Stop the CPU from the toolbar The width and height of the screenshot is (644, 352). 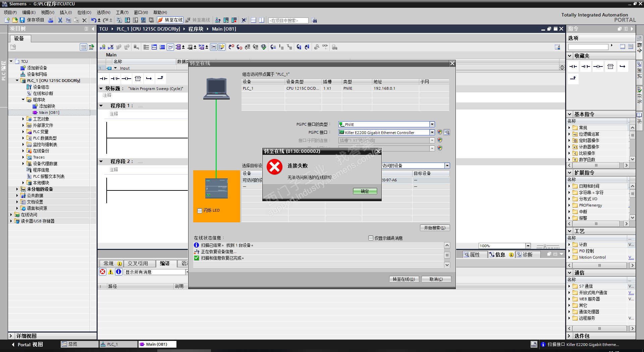click(x=234, y=20)
